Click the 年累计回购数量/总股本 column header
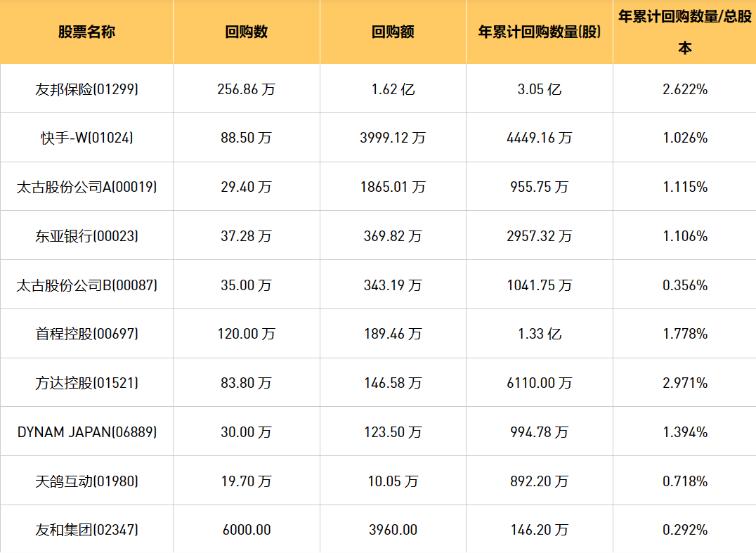 pos(684,32)
